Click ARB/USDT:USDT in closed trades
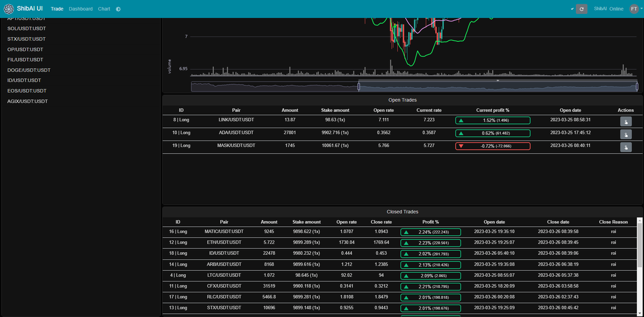The image size is (644, 317). pyautogui.click(x=224, y=264)
